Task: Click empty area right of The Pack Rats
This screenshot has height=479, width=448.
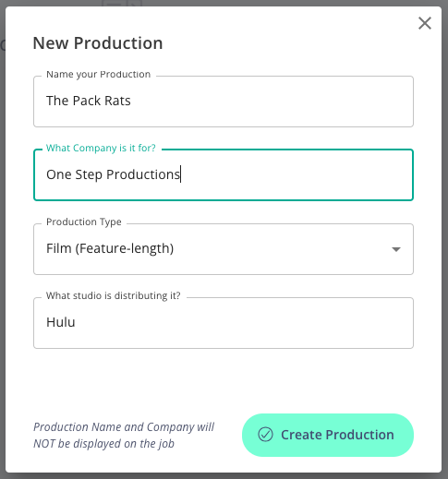Action: tap(271, 102)
